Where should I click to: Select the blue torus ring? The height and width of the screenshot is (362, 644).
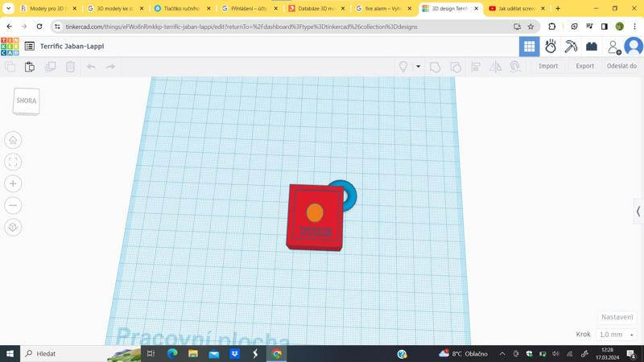(x=351, y=195)
